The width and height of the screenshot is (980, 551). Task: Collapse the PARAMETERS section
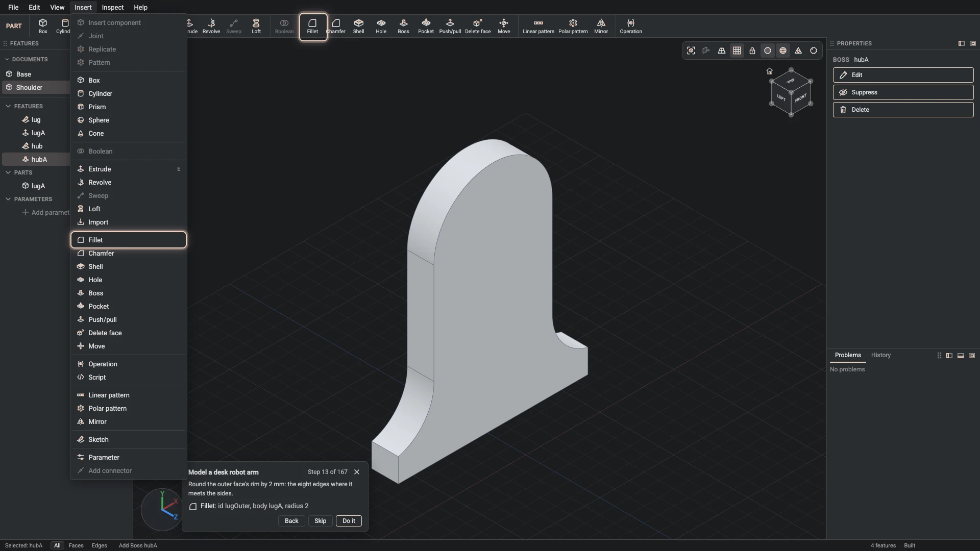(x=8, y=199)
